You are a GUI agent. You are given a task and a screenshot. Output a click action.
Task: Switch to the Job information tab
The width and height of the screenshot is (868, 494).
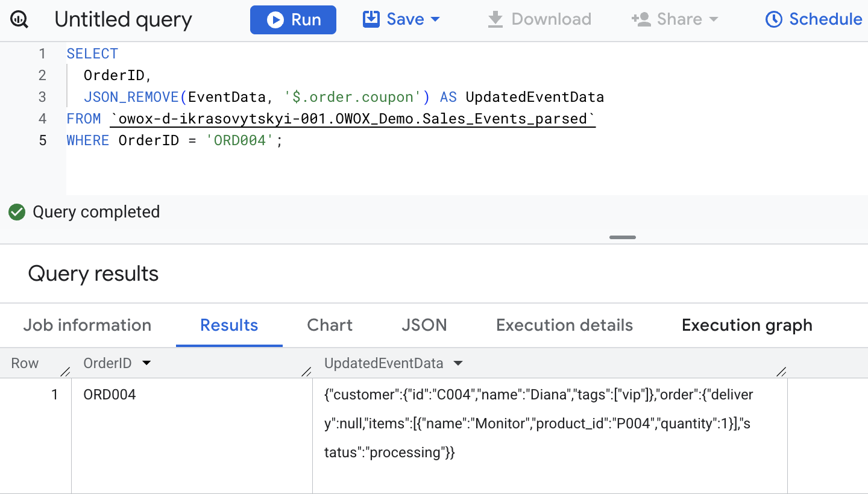pos(87,325)
